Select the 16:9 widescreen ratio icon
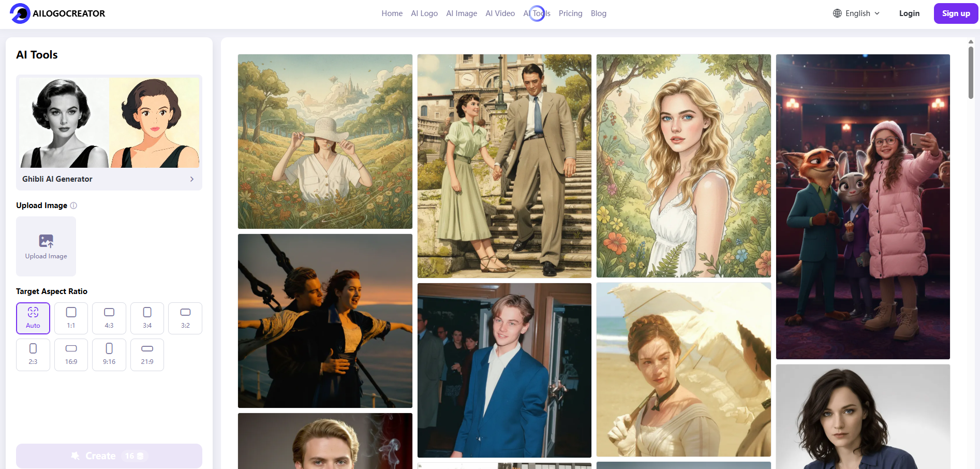980x469 pixels. (71, 348)
